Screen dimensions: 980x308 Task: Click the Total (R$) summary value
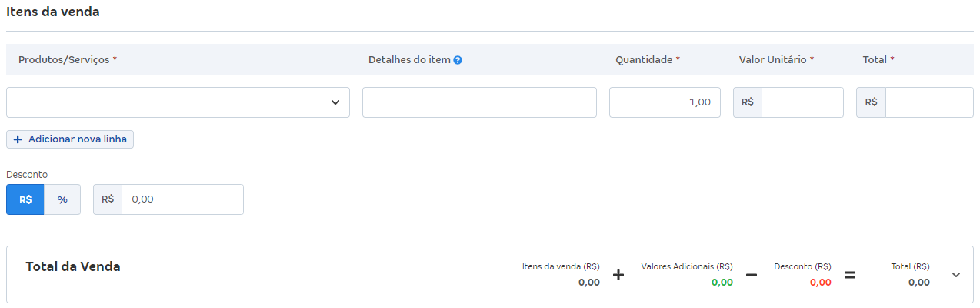pos(918,283)
